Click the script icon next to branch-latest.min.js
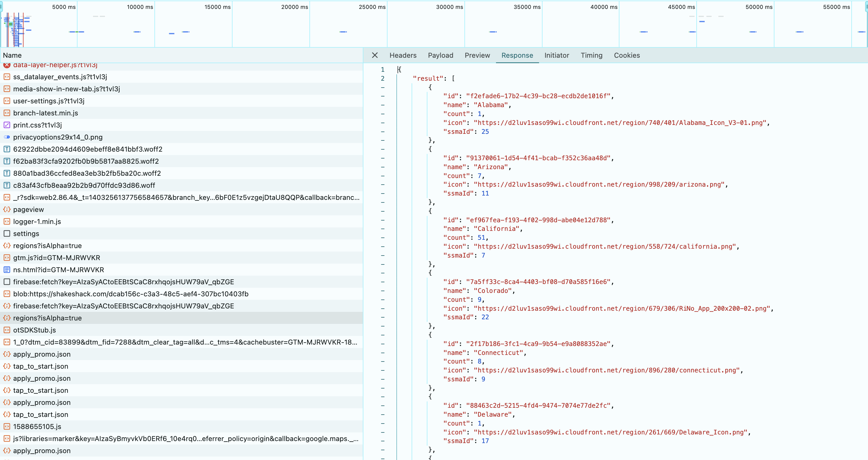Screen dimensions: 868x460 [7, 113]
